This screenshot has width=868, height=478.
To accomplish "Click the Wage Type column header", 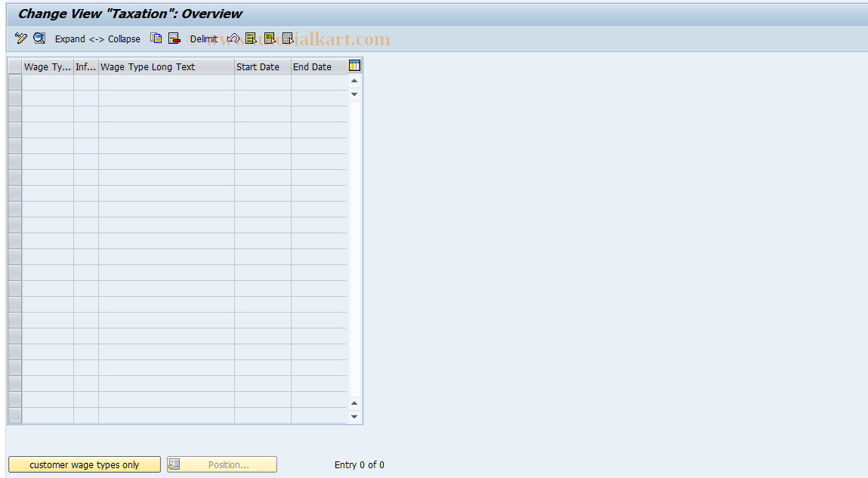I will pos(48,67).
